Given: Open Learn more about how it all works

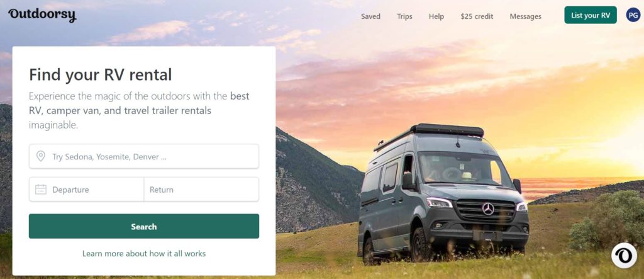Looking at the screenshot, I should (144, 253).
